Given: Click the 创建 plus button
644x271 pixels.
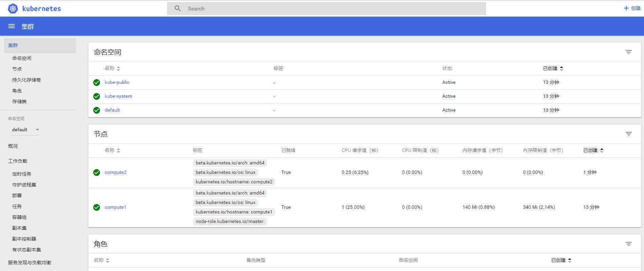Looking at the screenshot, I should [x=632, y=8].
